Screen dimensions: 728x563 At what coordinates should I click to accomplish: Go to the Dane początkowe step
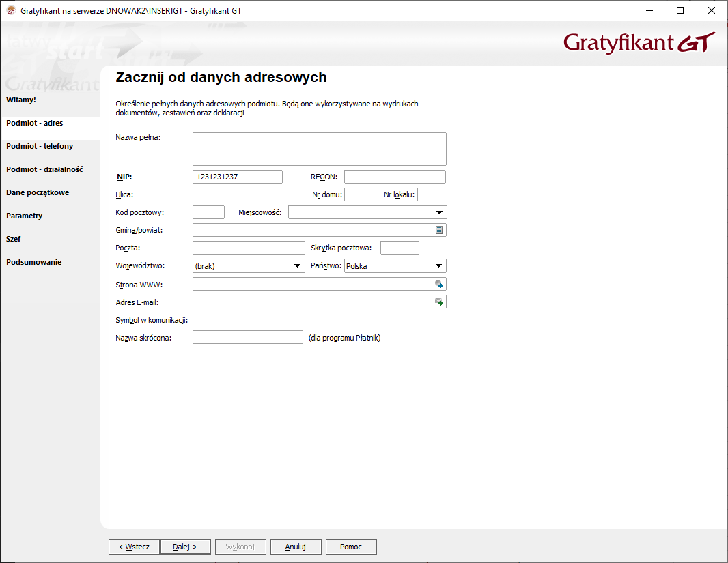click(38, 192)
